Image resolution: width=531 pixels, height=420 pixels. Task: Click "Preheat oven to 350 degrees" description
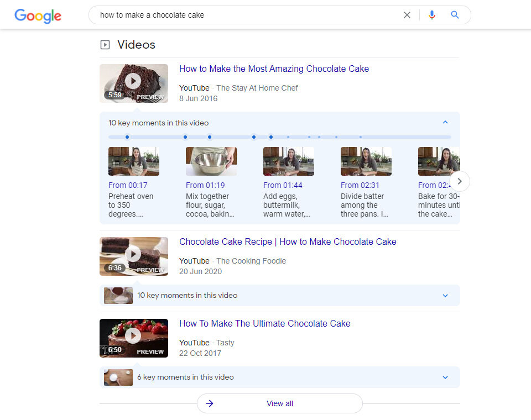(131, 205)
